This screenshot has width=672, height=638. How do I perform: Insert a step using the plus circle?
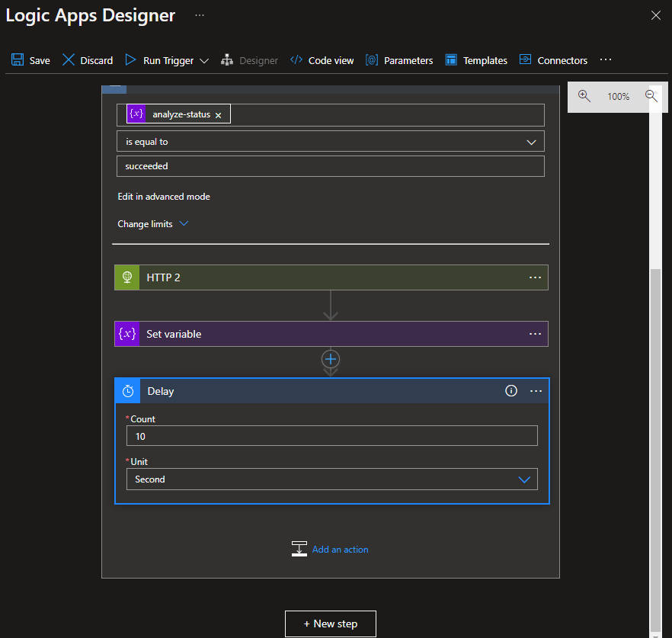coord(331,358)
